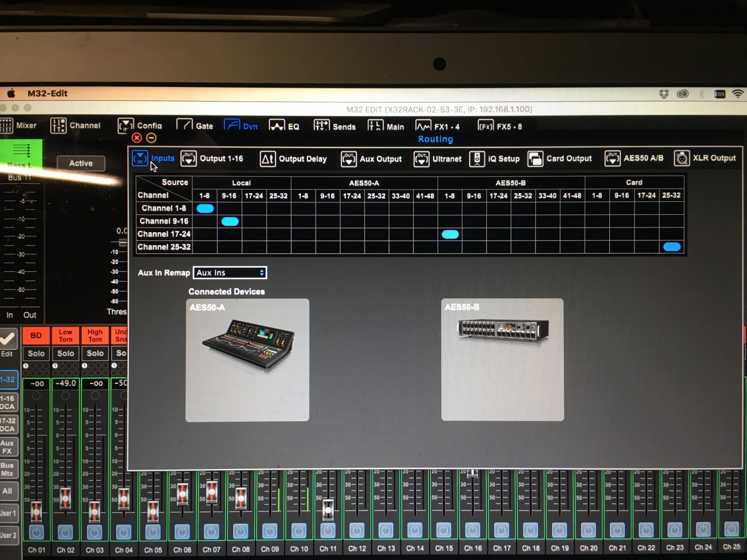Image resolution: width=747 pixels, height=560 pixels.
Task: Switch to the Output Delay tab
Action: (x=293, y=159)
